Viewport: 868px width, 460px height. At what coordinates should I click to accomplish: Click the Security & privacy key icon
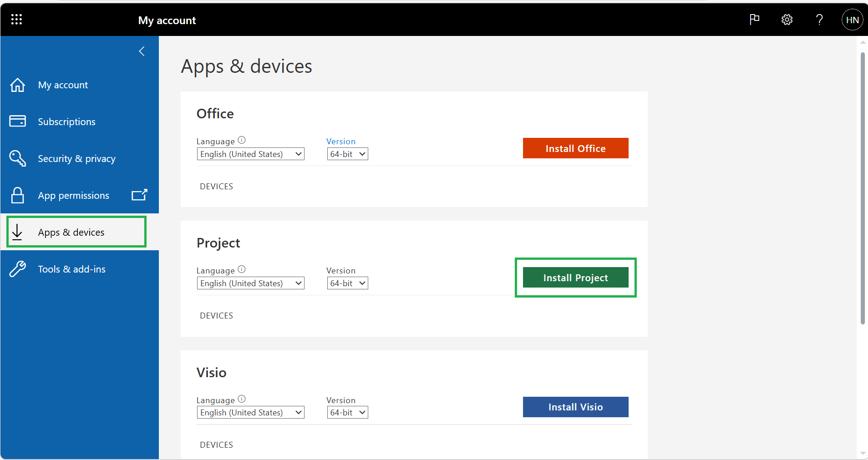point(18,158)
